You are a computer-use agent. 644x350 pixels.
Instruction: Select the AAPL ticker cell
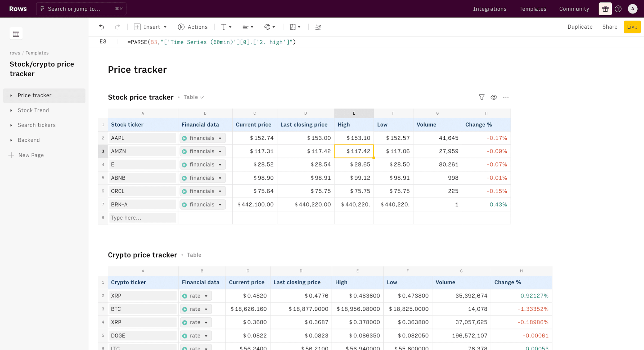coord(143,138)
